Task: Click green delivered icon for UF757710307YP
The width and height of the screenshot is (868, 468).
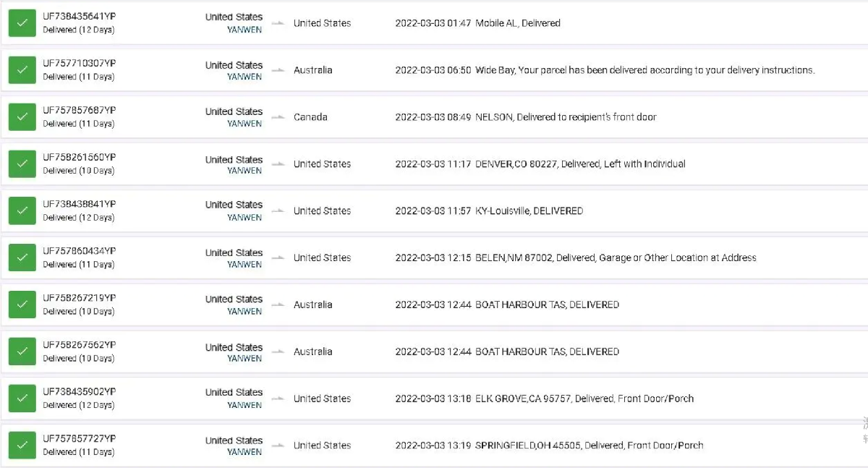Action: tap(22, 70)
